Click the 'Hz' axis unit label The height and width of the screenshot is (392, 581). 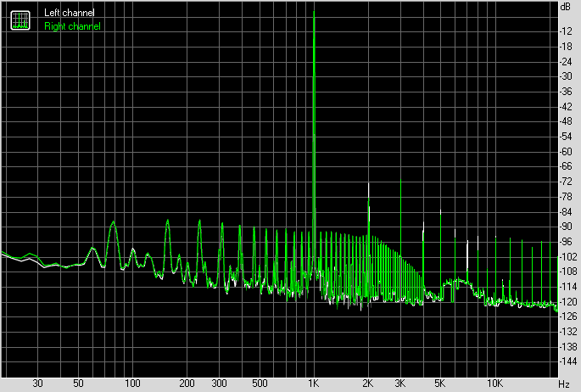click(x=563, y=384)
